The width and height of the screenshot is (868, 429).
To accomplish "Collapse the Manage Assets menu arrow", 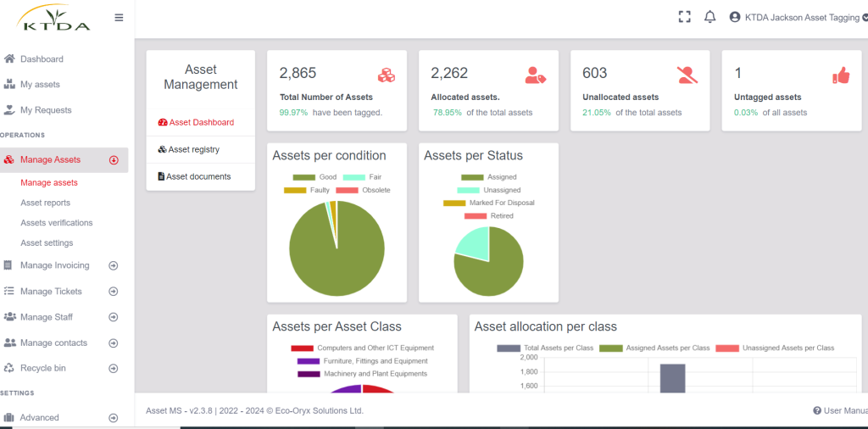I will point(114,160).
